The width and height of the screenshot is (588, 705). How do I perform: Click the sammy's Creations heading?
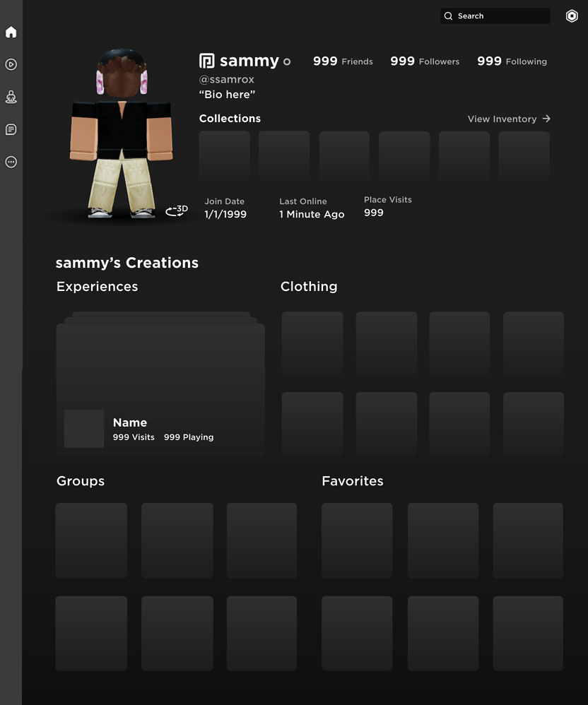coord(127,263)
